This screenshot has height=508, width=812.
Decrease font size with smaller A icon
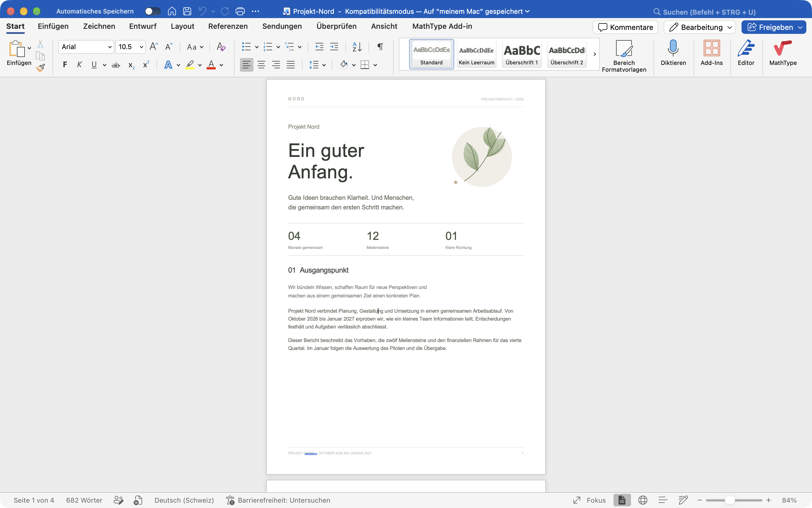169,46
